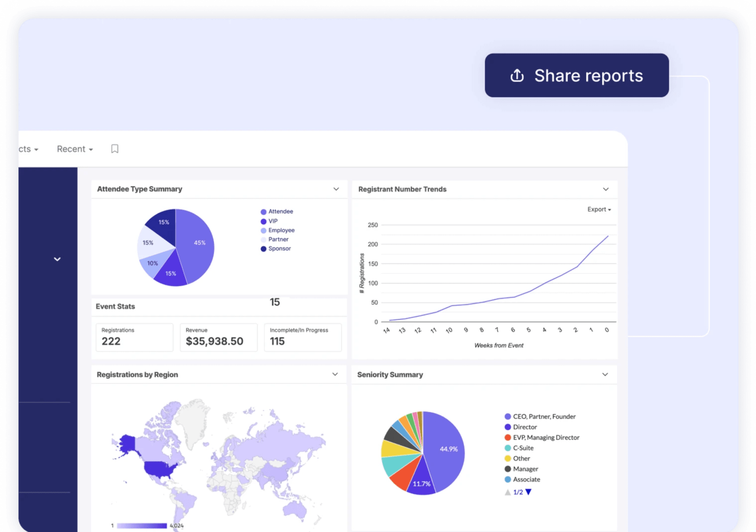Click the blue down triangle for next legend page

point(528,491)
